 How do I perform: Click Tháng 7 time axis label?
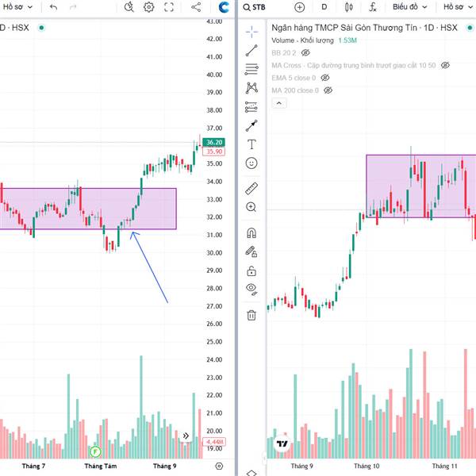pos(33,466)
